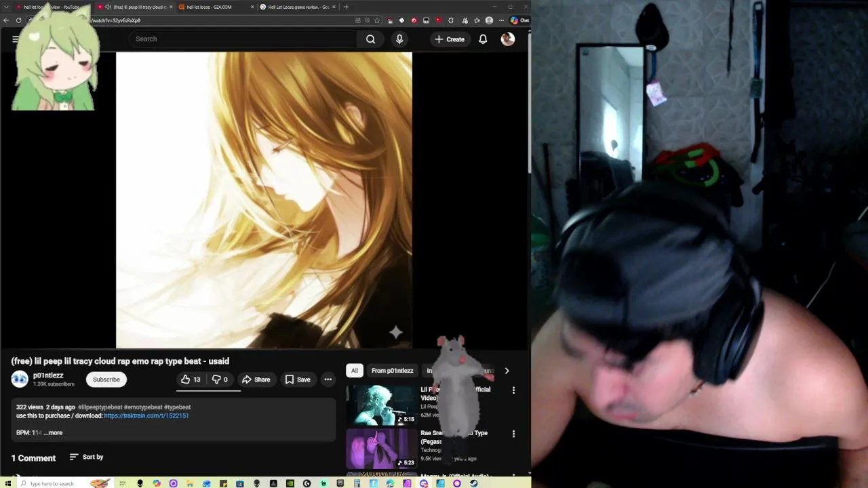Open the Windows Start menu
This screenshot has width=868, height=488.
click(7, 483)
